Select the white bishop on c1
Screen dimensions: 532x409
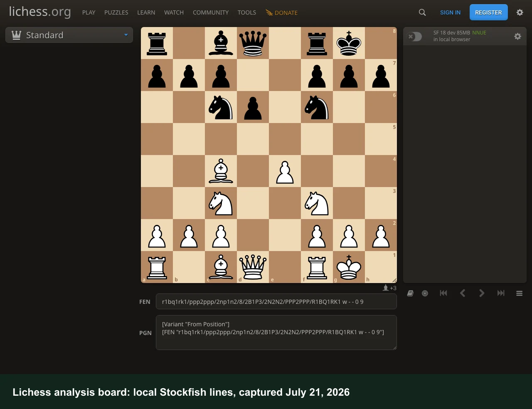(x=221, y=267)
